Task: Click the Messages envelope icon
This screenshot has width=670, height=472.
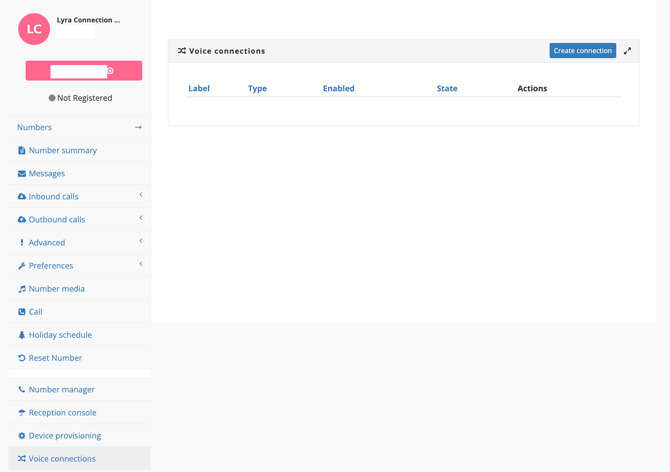Action: pyautogui.click(x=22, y=174)
